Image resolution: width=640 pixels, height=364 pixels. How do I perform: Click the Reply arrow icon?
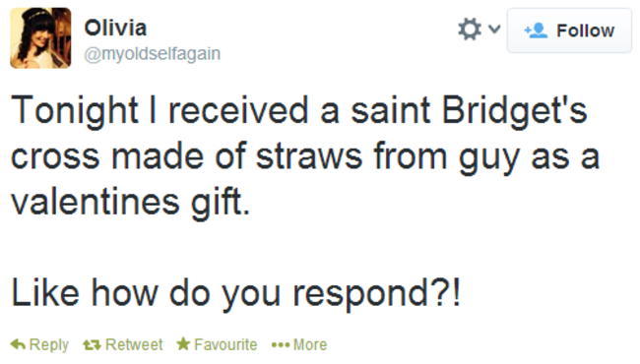18,344
